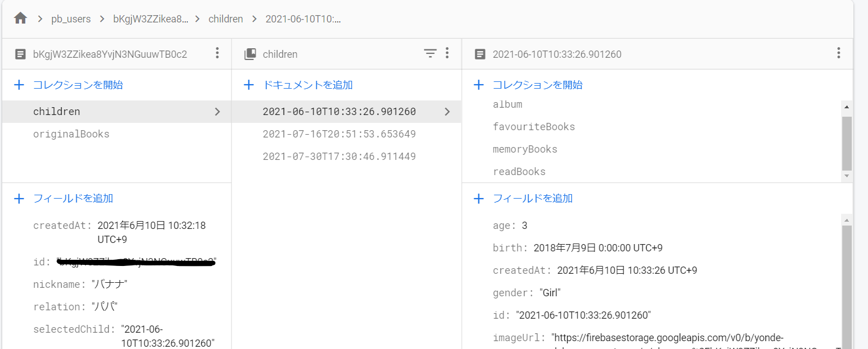Click the plus icon beside child panel's コレクションを開始

[x=479, y=85]
